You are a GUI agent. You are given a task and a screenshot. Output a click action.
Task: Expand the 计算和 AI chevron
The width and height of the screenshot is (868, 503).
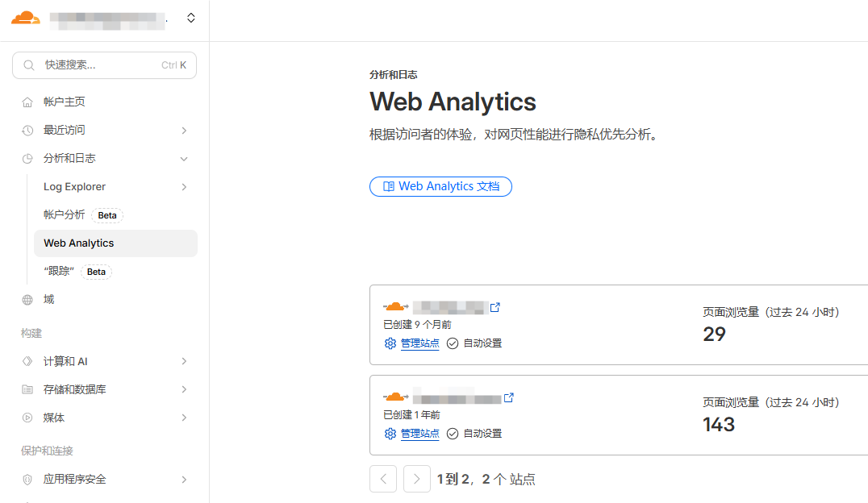184,361
